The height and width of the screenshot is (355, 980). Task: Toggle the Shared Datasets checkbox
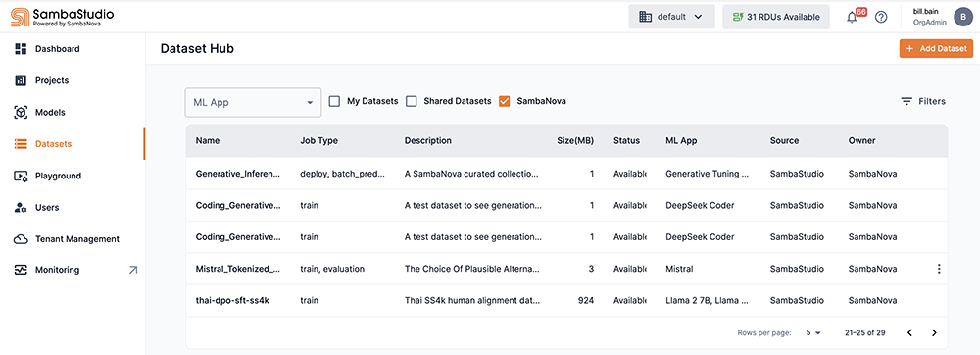click(412, 101)
